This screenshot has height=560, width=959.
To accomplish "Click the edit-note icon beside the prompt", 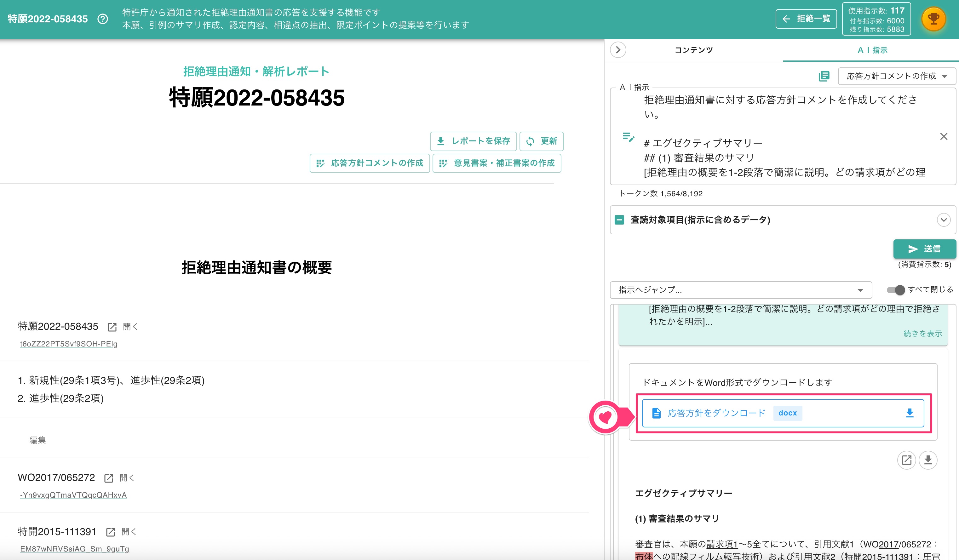I will [628, 137].
